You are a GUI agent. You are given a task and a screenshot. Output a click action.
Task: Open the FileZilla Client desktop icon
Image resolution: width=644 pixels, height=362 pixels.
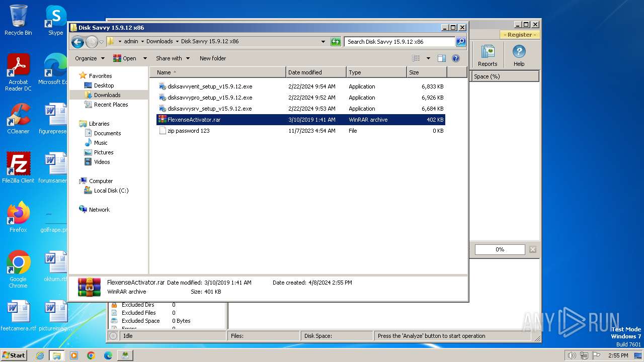coord(18,168)
